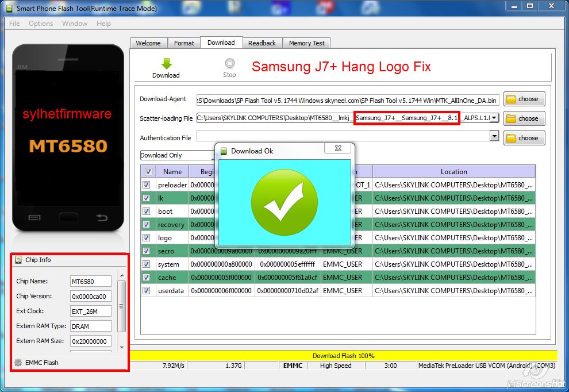Expand the Authentication File dropdown arrow

coord(494,136)
